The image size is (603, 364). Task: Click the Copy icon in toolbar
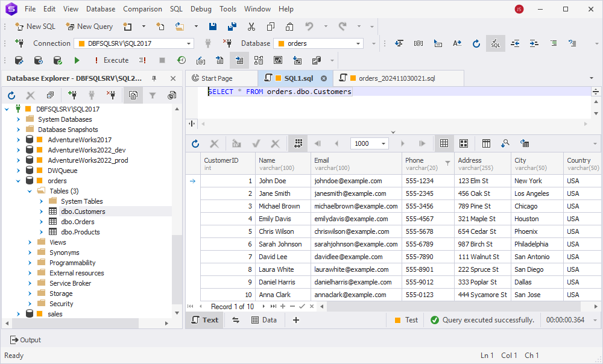pyautogui.click(x=270, y=27)
